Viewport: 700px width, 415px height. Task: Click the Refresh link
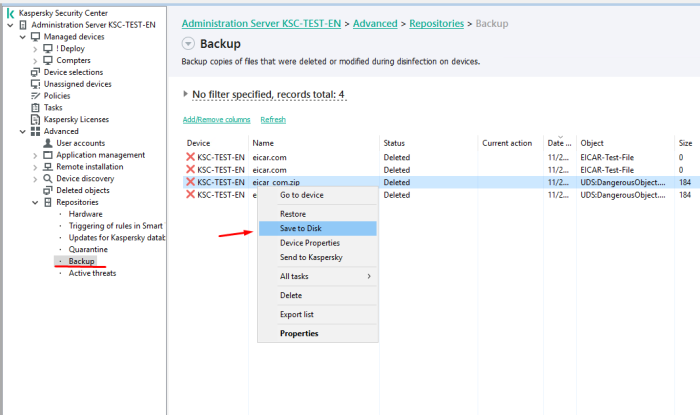[273, 119]
